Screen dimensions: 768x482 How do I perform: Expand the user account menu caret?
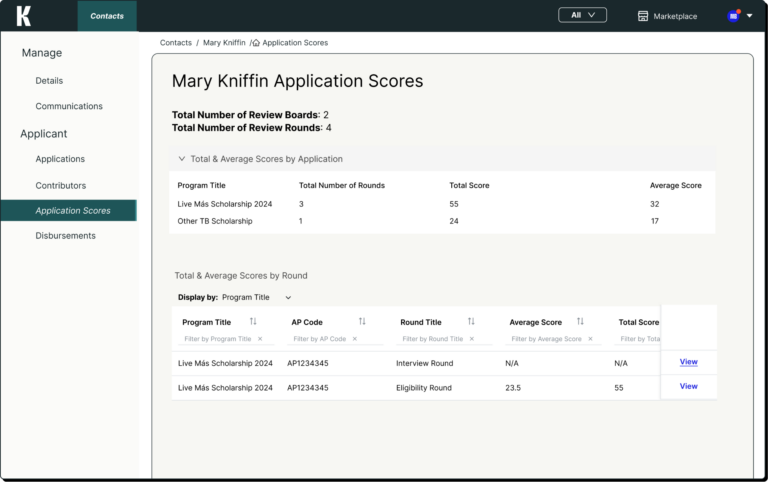tap(749, 16)
